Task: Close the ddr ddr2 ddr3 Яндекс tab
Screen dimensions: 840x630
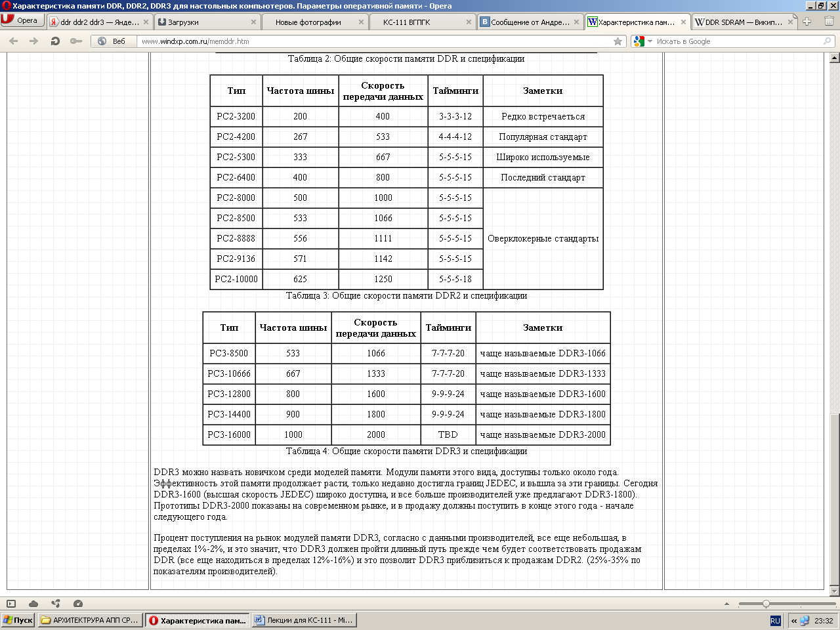Action: (146, 22)
